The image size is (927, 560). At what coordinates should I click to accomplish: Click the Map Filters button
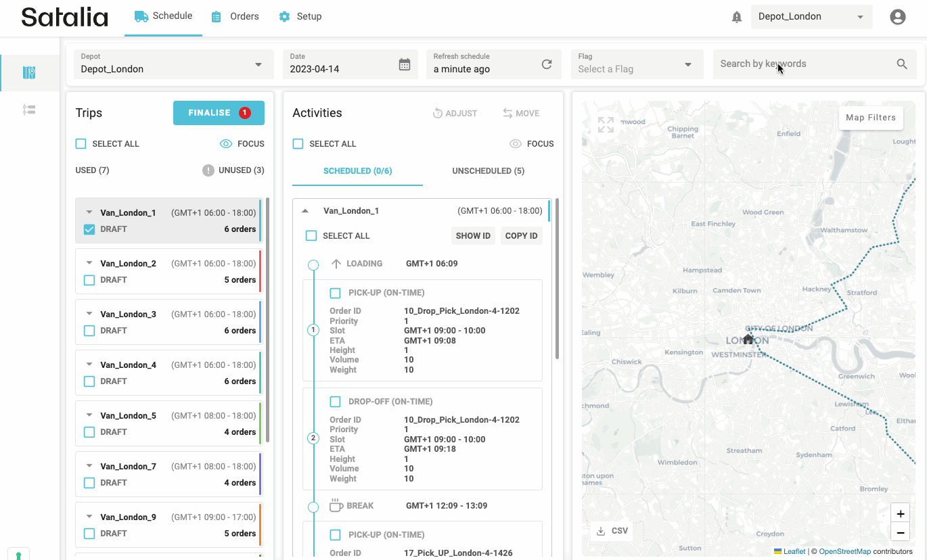[x=870, y=118]
